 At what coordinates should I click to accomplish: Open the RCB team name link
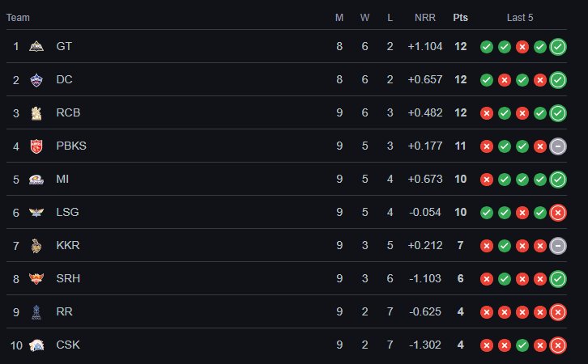(68, 113)
